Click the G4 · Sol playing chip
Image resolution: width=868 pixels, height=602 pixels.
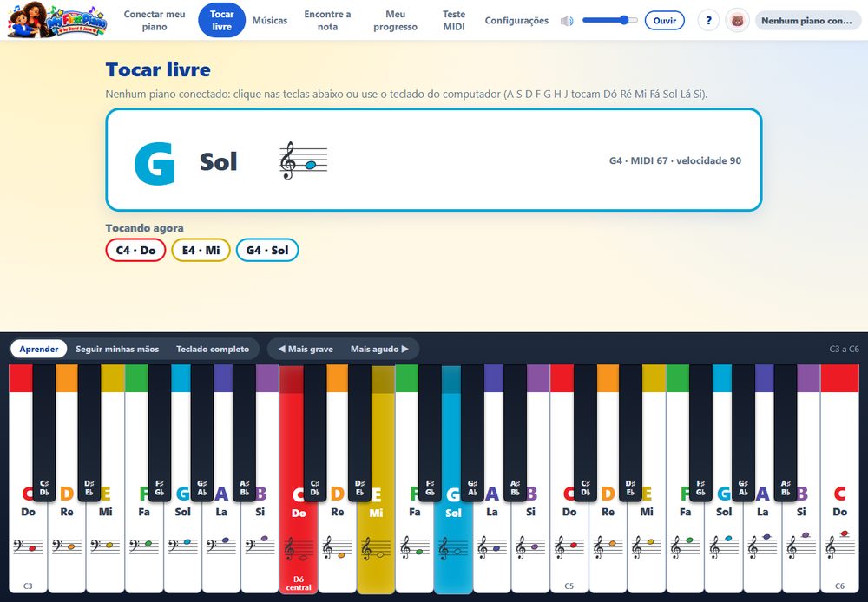(x=267, y=250)
